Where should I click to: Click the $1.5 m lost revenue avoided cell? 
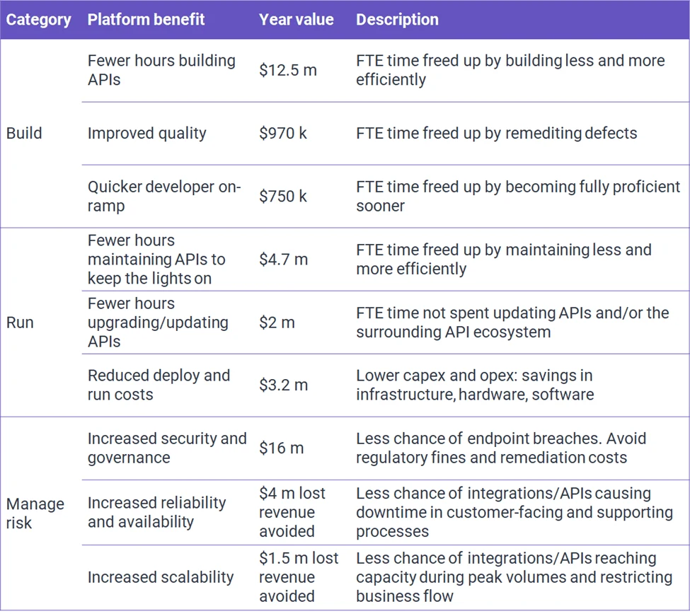pyautogui.click(x=299, y=577)
